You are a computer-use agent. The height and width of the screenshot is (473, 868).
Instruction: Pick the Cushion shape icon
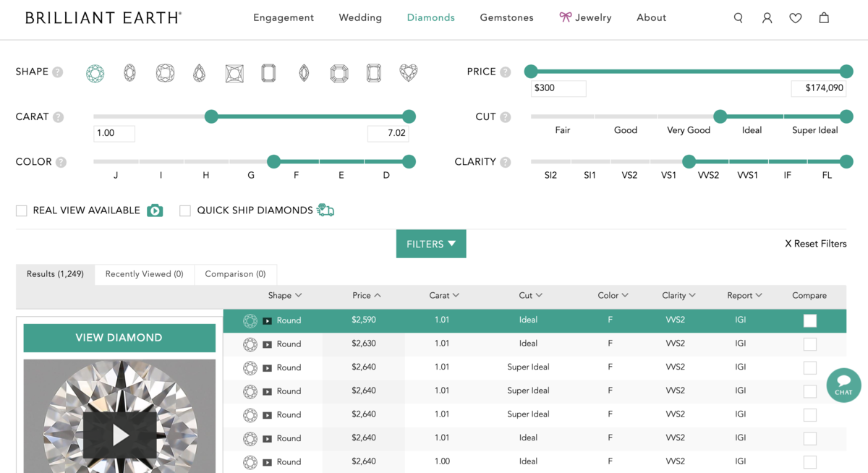click(165, 73)
